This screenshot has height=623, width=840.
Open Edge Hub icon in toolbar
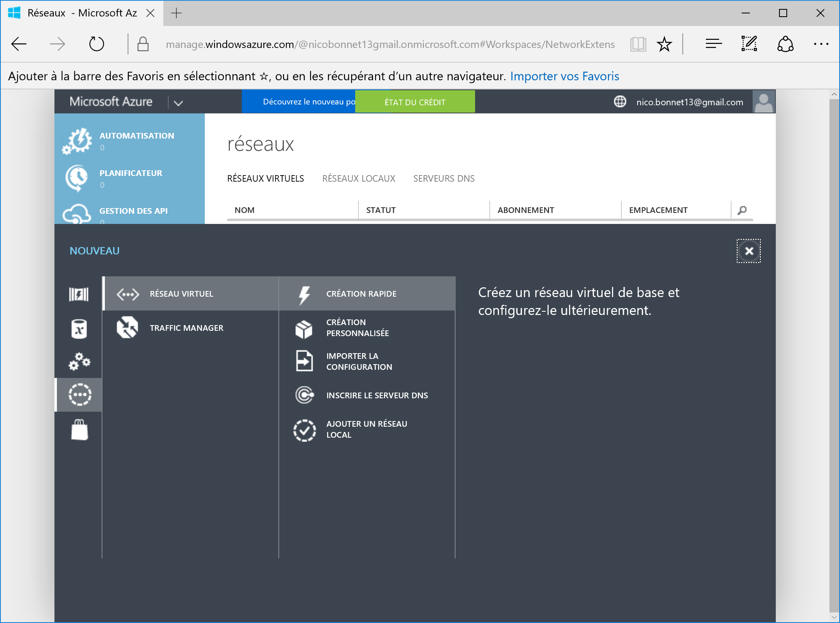(714, 44)
